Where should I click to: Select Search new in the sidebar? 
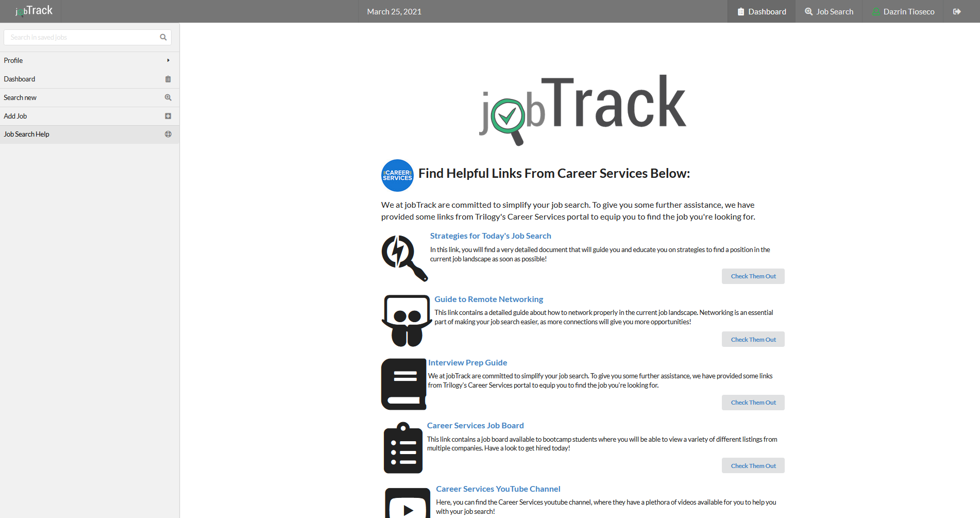point(90,97)
